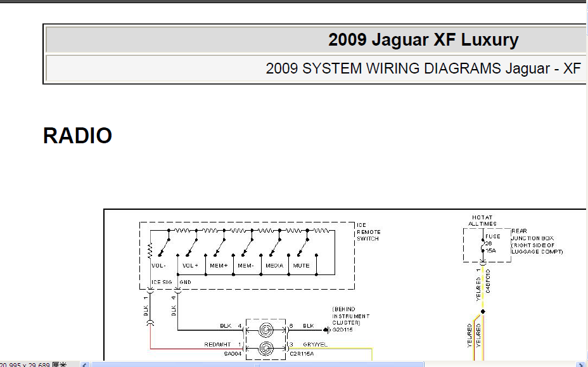Image resolution: width=588 pixels, height=367 pixels.
Task: Click the 'MEDIA' switch label
Action: coord(274,266)
